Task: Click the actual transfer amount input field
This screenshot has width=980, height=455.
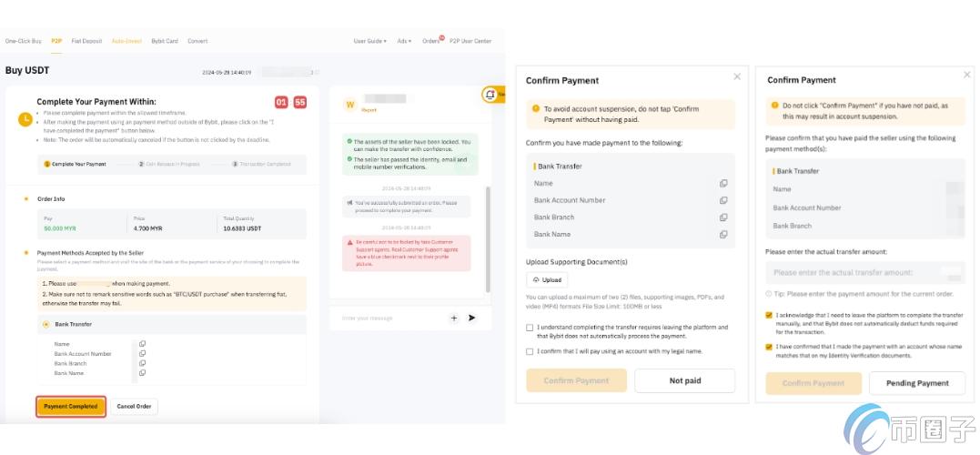Action: [x=855, y=272]
